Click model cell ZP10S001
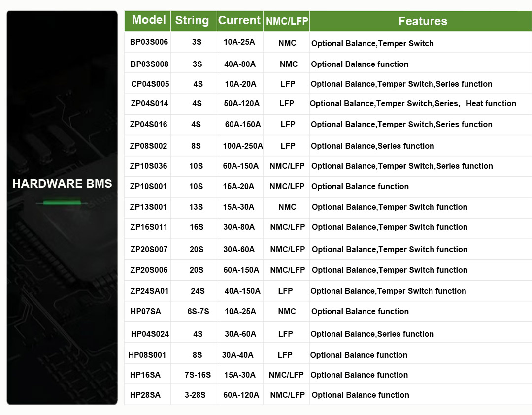Screen dimensions: 532x415 [x=148, y=186]
